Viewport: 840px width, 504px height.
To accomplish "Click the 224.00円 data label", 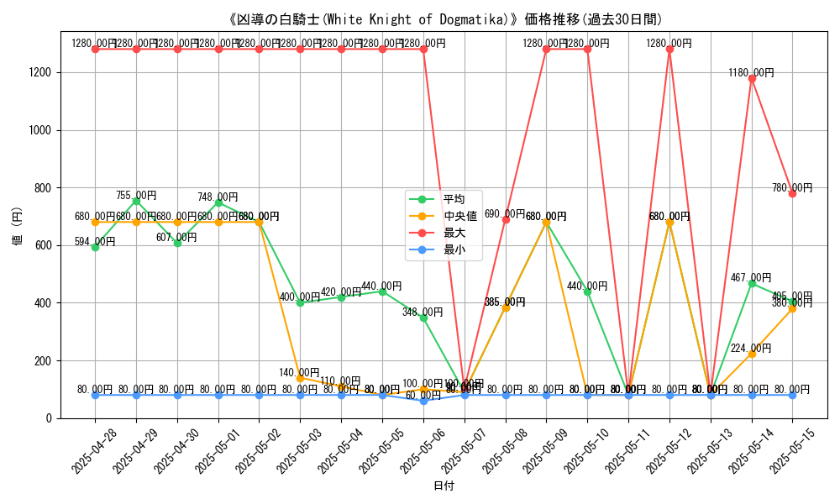I will (752, 348).
